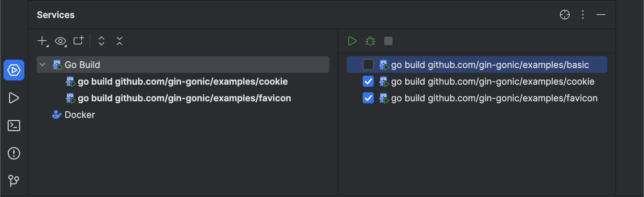The height and width of the screenshot is (197, 644).
Task: Enable the examples/basic configuration checkbox
Action: tap(368, 65)
